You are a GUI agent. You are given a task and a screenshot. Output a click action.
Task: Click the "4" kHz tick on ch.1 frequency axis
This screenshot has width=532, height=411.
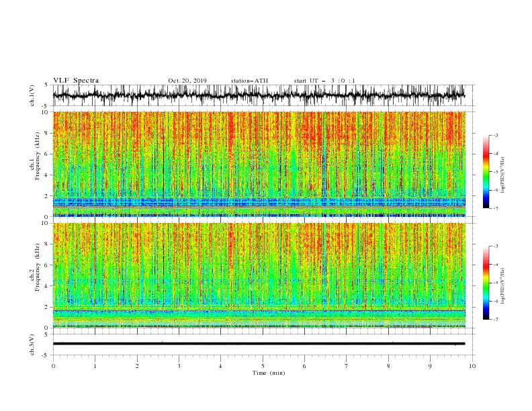pyautogui.click(x=47, y=175)
